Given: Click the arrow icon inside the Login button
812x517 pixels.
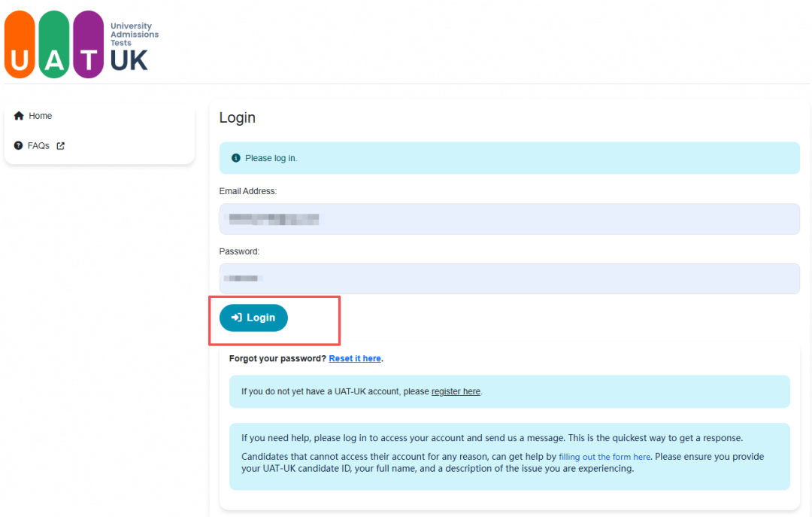Looking at the screenshot, I should tap(237, 318).
